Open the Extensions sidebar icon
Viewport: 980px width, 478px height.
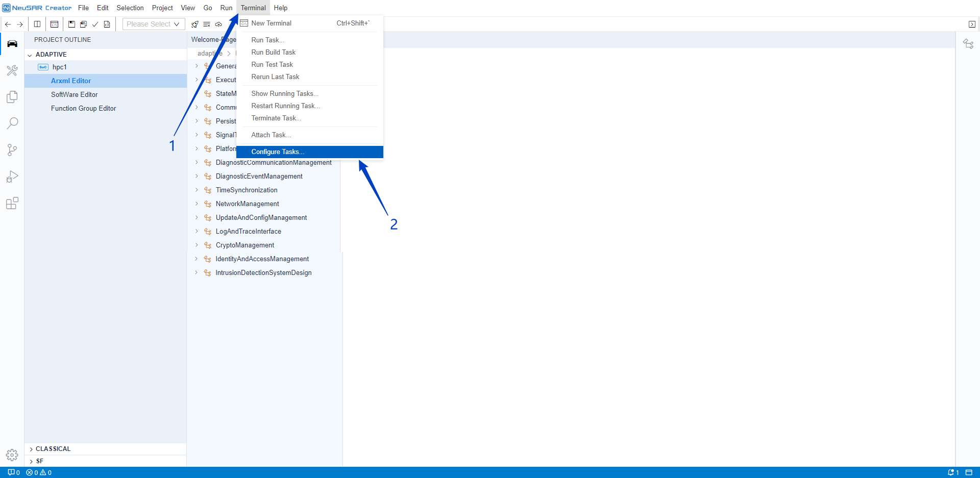(12, 204)
